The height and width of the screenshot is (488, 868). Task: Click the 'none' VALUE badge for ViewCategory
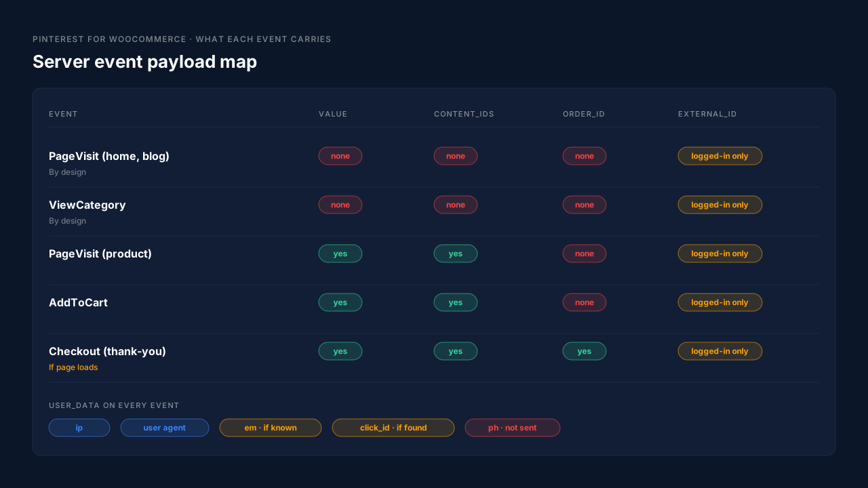tap(340, 205)
